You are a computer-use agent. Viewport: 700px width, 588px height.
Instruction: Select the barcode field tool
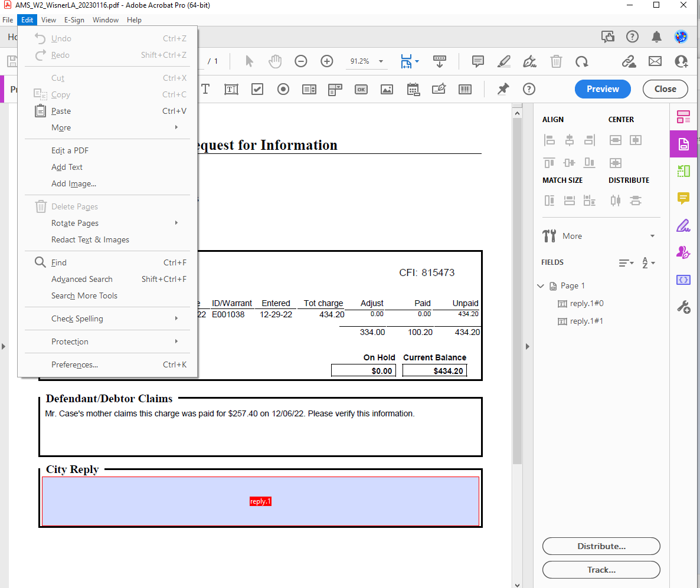465,89
